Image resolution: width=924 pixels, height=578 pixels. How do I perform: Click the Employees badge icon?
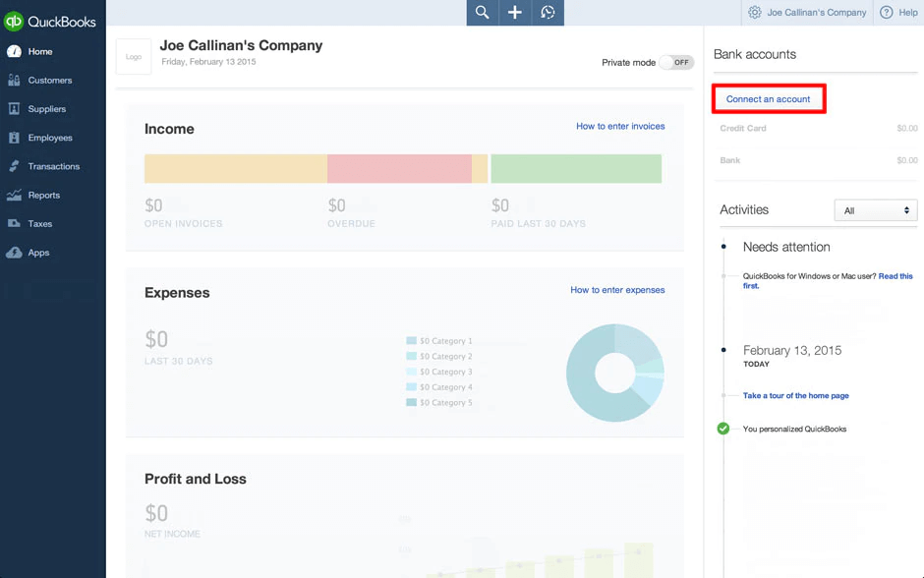pos(14,138)
